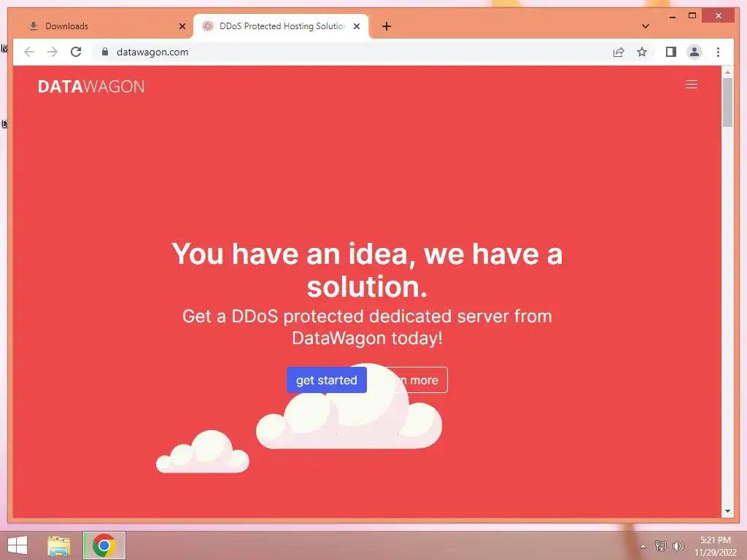Select the DDoS Protected Hosting Solutions tab
Image resolution: width=747 pixels, height=560 pixels.
click(282, 26)
